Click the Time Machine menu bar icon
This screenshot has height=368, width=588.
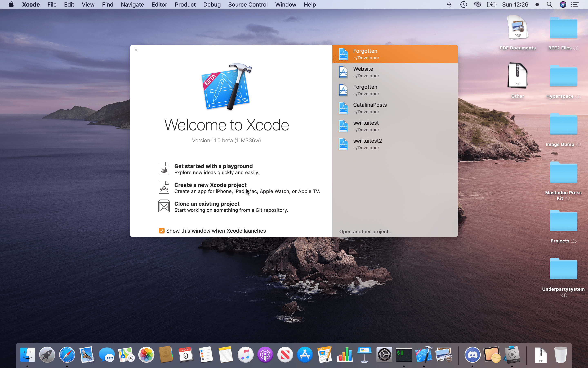(x=463, y=5)
